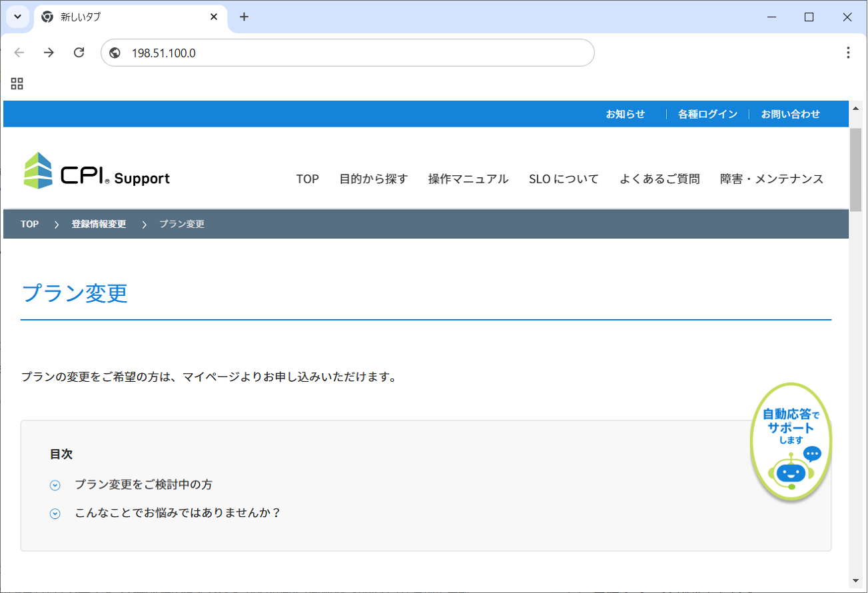Click the browser reload page icon

79,53
